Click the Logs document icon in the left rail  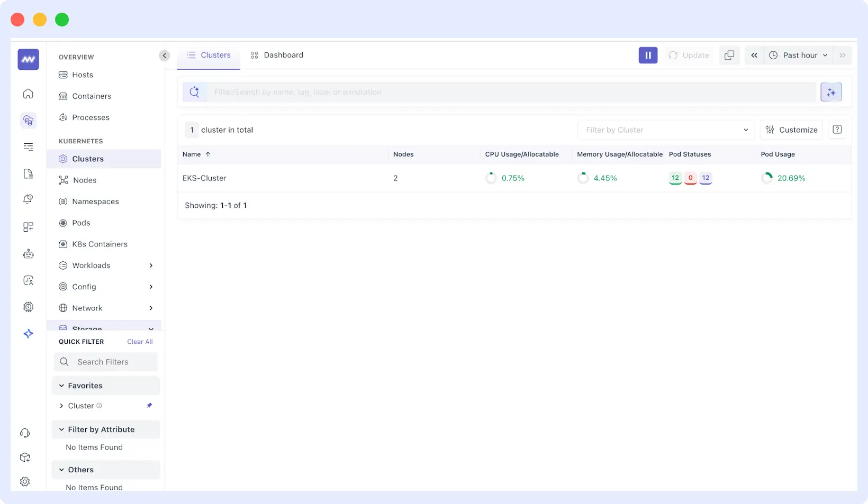tap(28, 173)
